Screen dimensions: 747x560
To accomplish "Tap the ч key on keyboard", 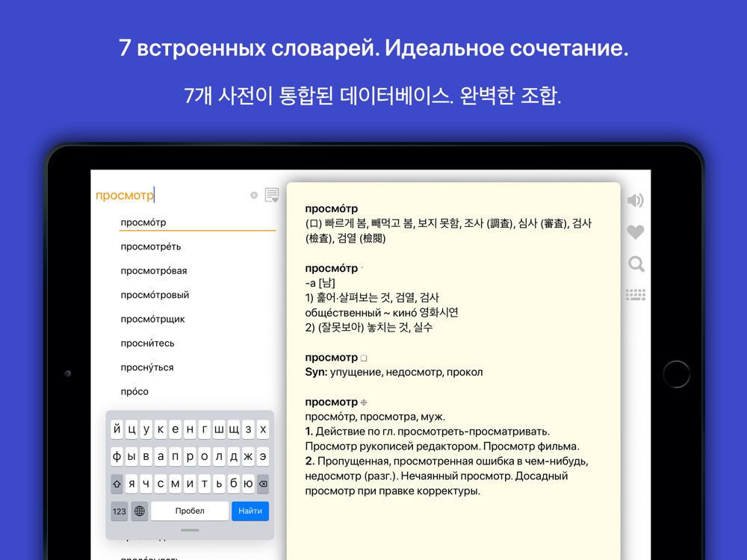I will click(x=146, y=484).
